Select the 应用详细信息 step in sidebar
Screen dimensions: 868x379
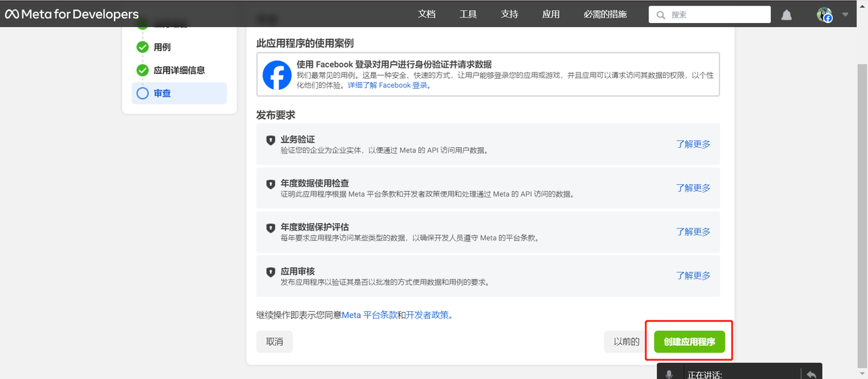click(179, 71)
